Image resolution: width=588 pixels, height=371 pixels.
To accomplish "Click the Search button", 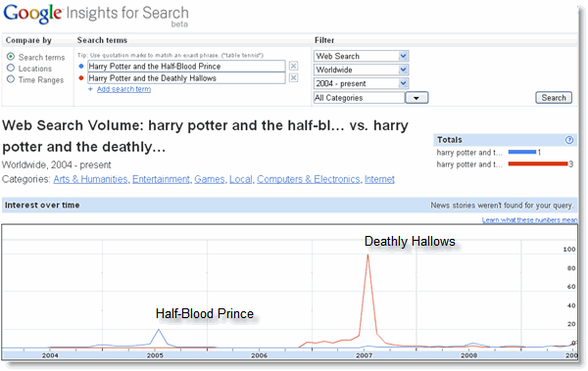I will pos(554,98).
